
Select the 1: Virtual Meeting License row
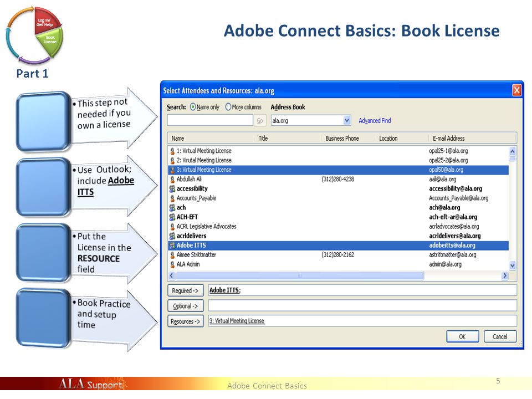click(x=338, y=151)
